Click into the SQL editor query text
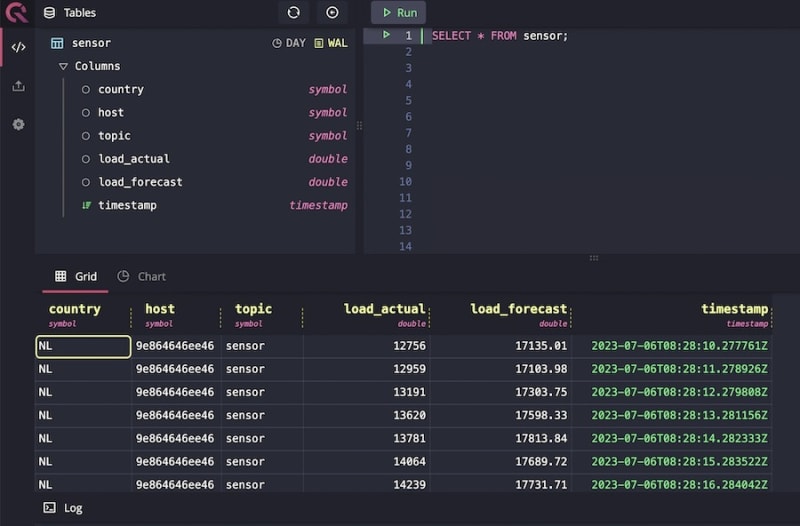 click(x=499, y=36)
